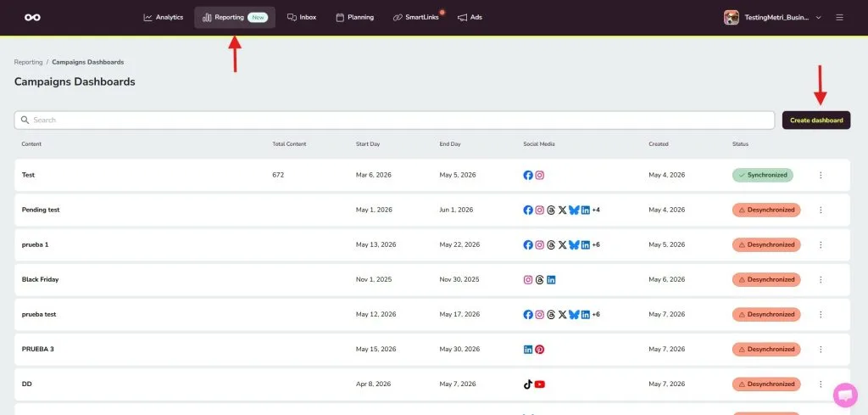The width and height of the screenshot is (868, 415).
Task: Click the Synchronized status badge on Test
Action: [x=762, y=175]
